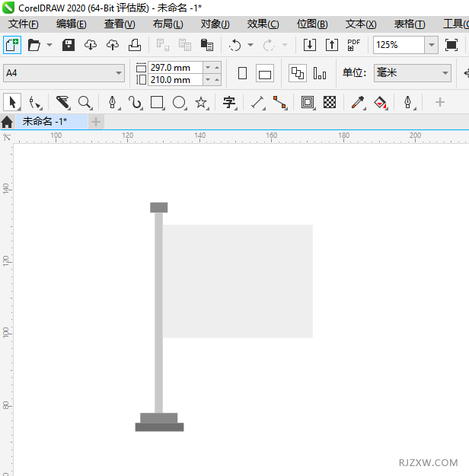Click the 125% zoom level field
This screenshot has height=476, width=469.
[399, 45]
